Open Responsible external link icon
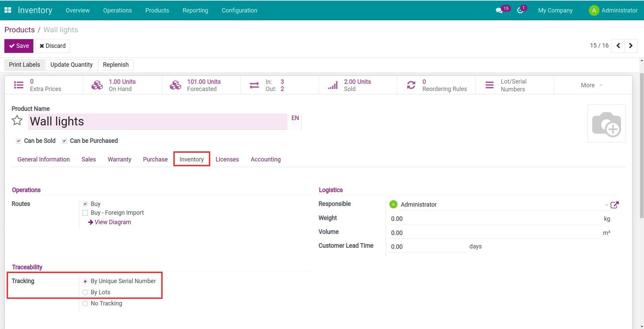The image size is (644, 329). click(614, 205)
